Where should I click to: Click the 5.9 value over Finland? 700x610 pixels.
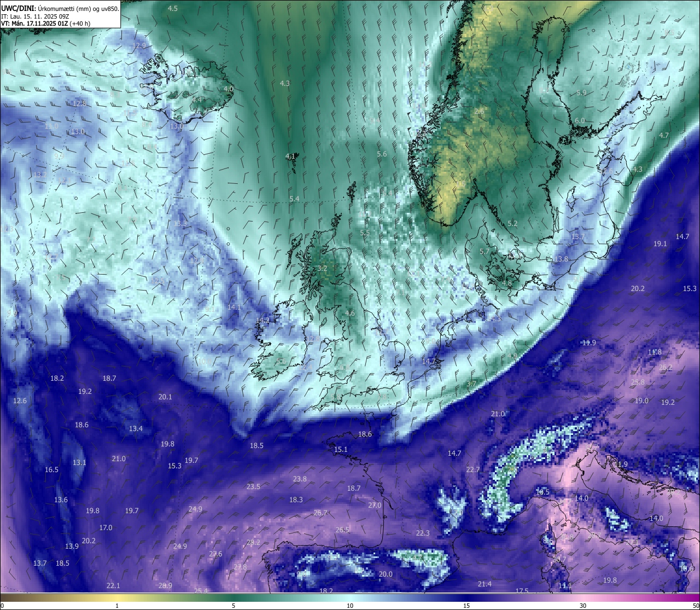point(581,93)
